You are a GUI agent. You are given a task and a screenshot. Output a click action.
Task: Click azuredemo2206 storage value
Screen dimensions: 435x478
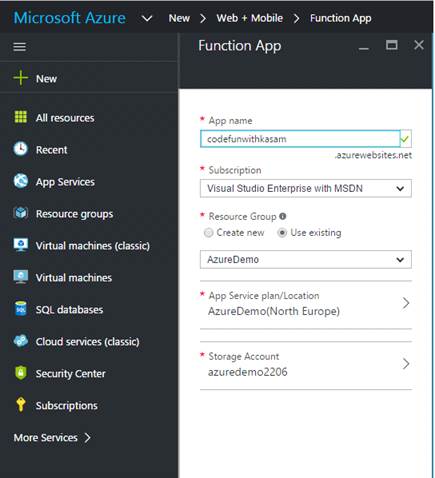[247, 372]
